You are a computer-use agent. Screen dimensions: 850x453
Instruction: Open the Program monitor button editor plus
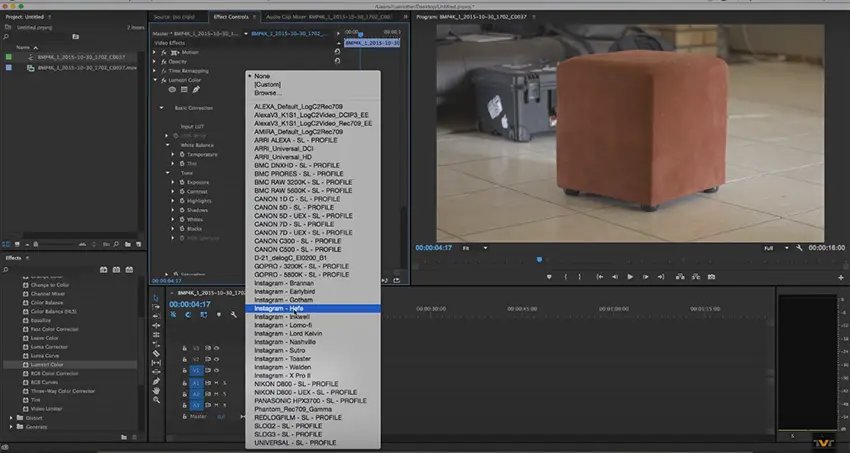pyautogui.click(x=841, y=277)
